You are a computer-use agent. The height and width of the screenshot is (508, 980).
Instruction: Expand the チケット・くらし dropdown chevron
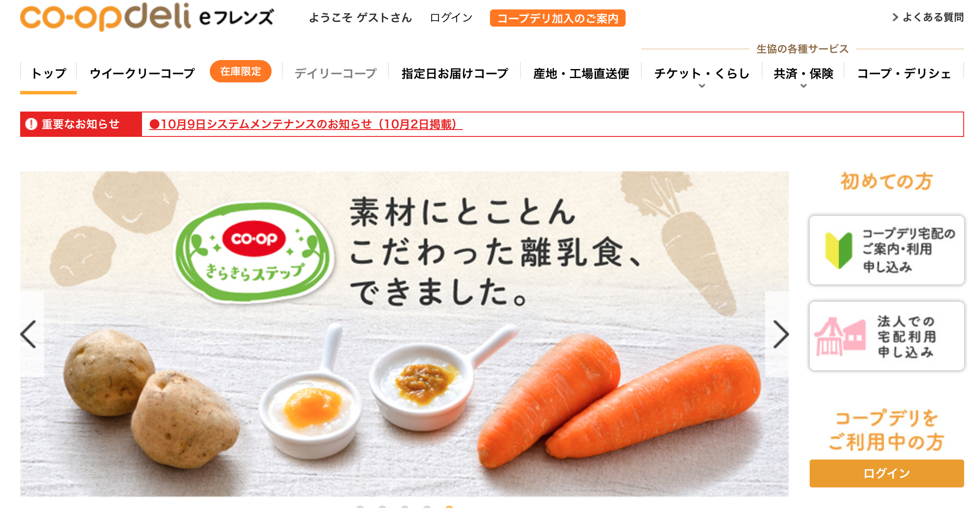coord(702,86)
